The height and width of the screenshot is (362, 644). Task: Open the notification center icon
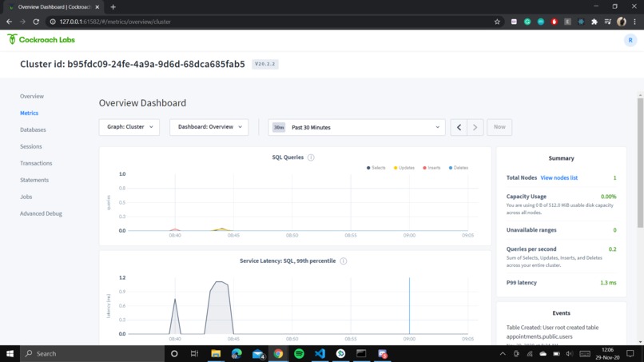click(630, 353)
